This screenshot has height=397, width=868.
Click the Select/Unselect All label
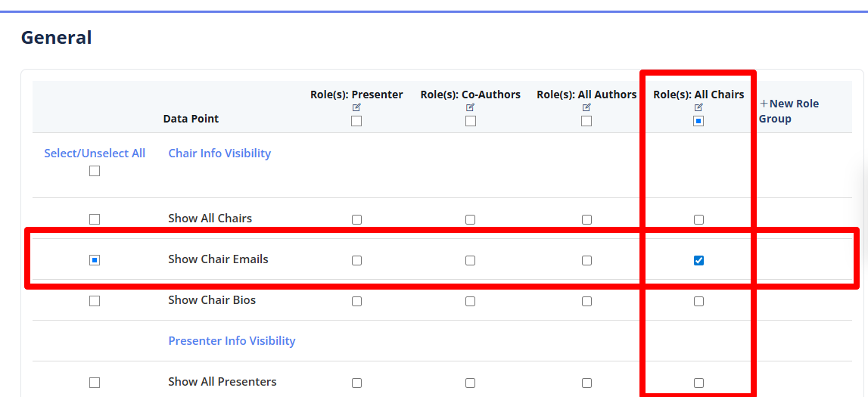[95, 154]
